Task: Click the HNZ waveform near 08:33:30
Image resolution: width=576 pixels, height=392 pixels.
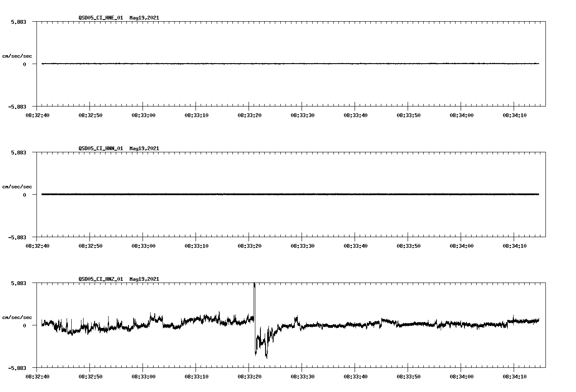Action: (302, 326)
